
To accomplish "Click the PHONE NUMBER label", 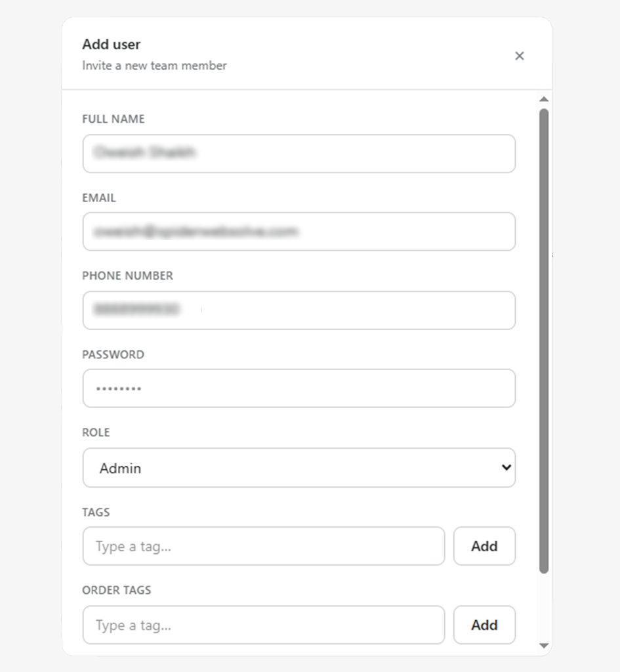I will click(x=128, y=276).
